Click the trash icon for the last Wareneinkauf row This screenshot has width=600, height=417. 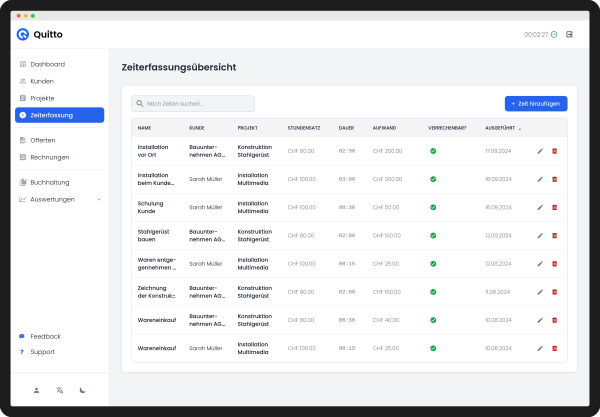[555, 348]
